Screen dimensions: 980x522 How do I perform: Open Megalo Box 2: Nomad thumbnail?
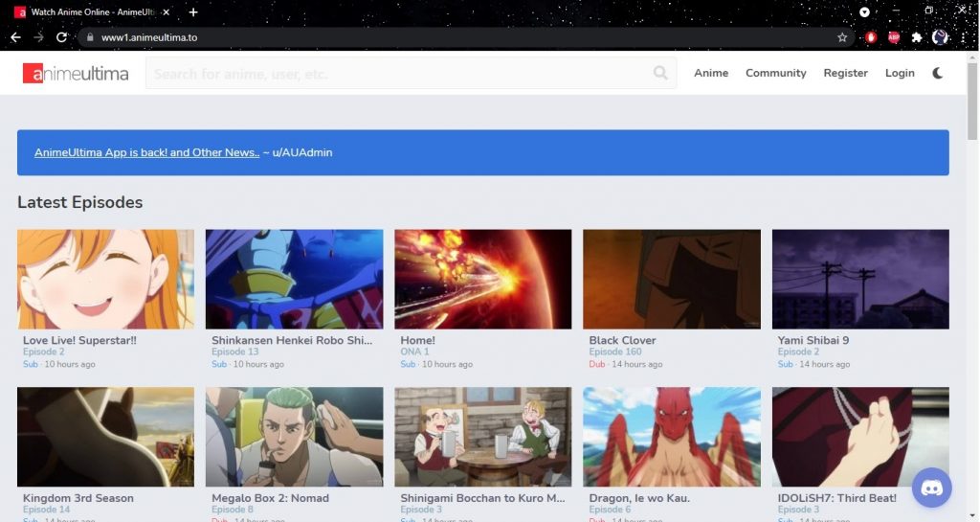[x=295, y=437]
